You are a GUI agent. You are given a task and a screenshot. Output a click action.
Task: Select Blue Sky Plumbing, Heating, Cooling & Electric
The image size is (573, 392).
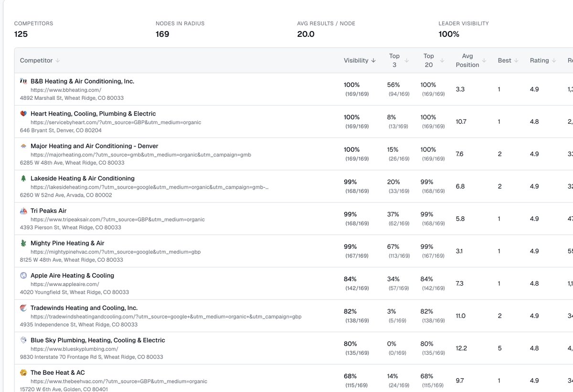click(98, 340)
